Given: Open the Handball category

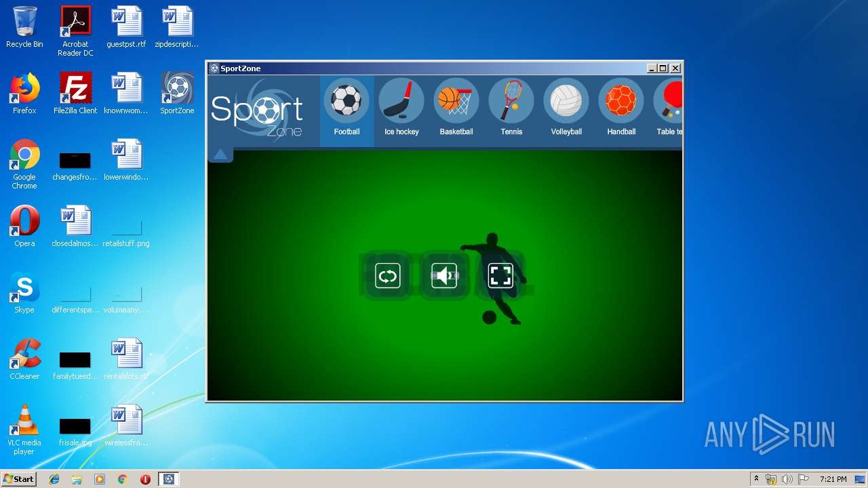Looking at the screenshot, I should [x=621, y=108].
